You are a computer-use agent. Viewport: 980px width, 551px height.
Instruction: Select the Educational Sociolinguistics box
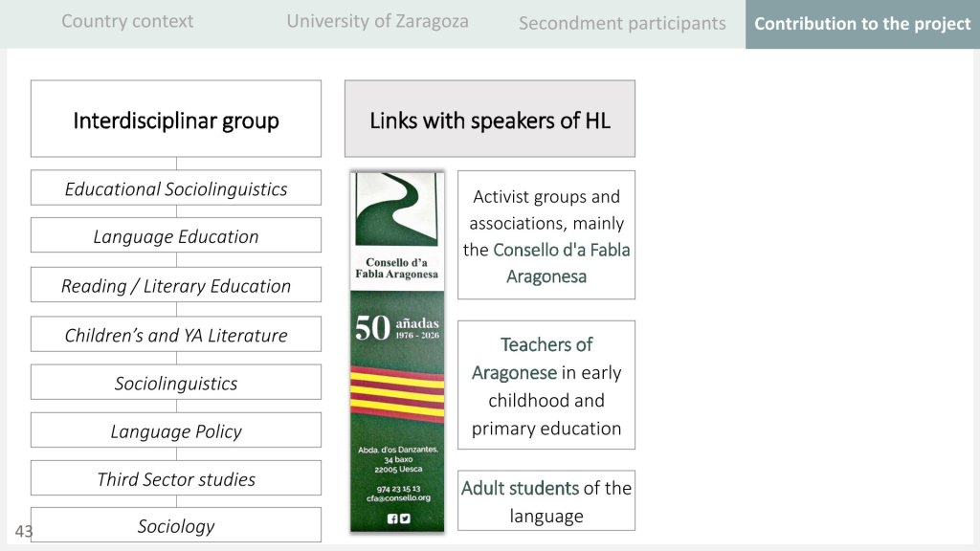176,188
